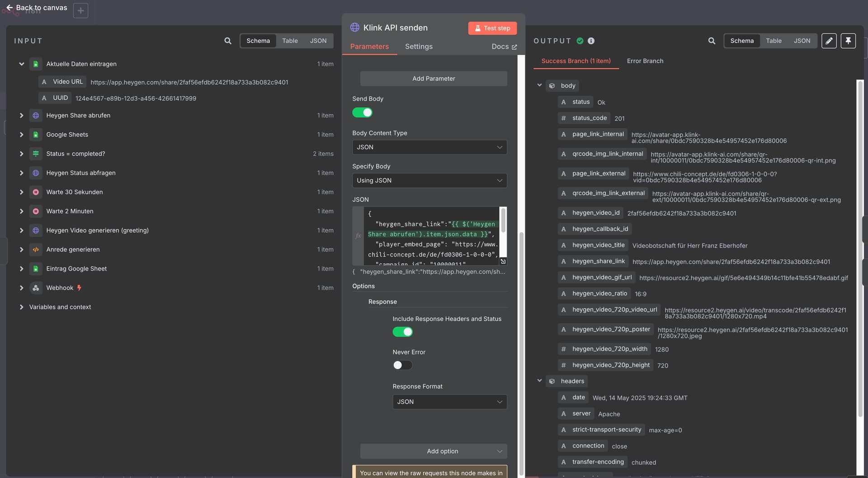Screen dimensions: 868x478
Task: Select the Success Branch tab
Action: pyautogui.click(x=576, y=61)
